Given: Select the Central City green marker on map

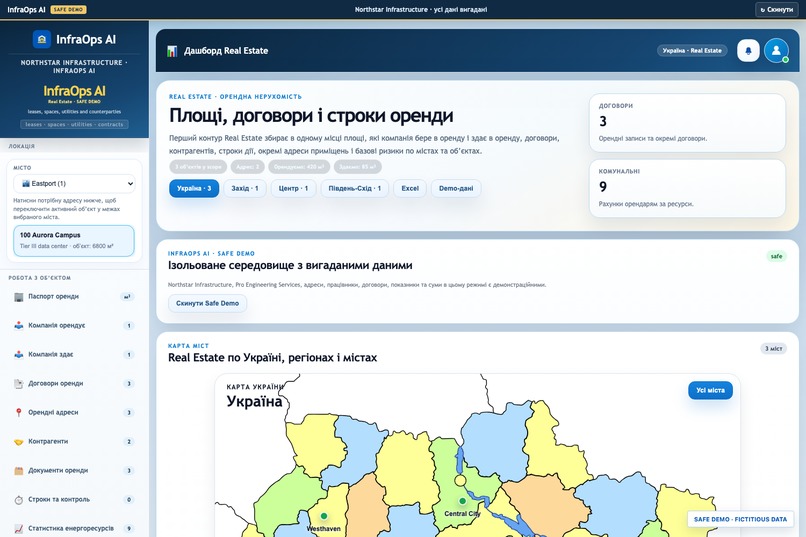Looking at the screenshot, I should (463, 501).
